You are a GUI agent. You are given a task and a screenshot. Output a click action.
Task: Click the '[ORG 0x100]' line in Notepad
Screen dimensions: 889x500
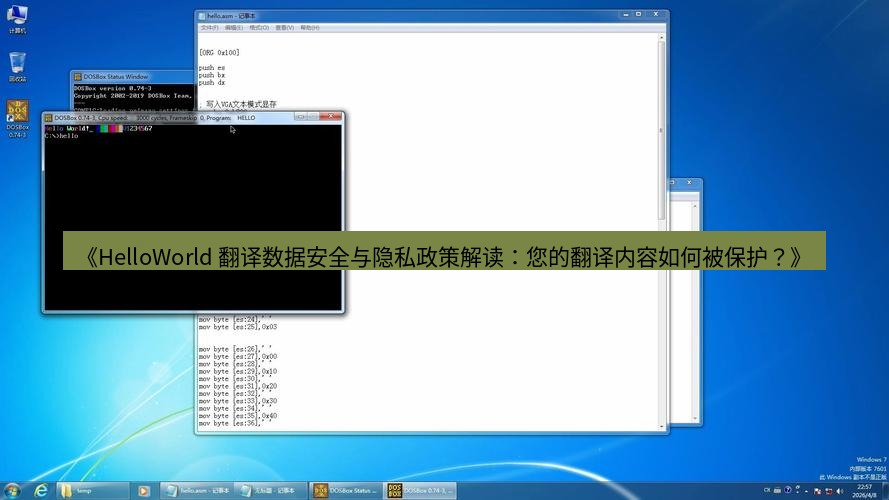219,53
